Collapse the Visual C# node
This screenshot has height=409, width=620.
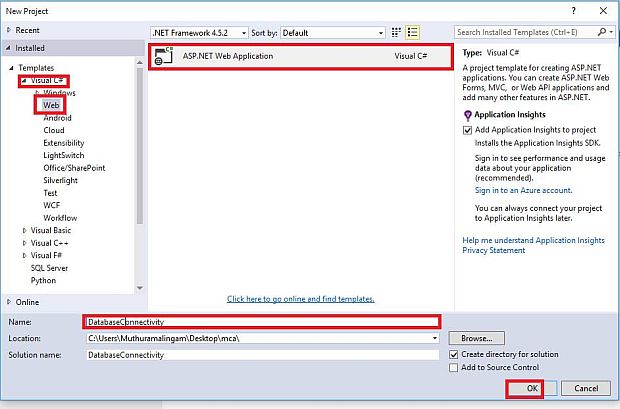24,80
